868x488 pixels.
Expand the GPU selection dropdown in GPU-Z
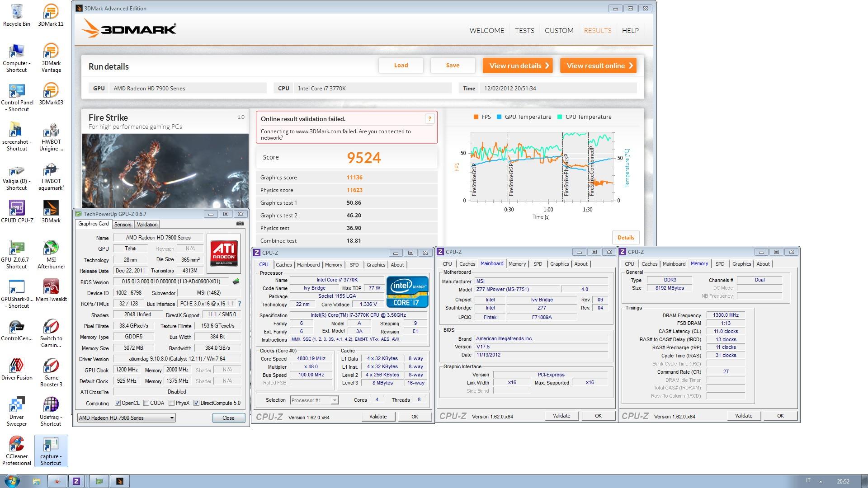pyautogui.click(x=127, y=418)
